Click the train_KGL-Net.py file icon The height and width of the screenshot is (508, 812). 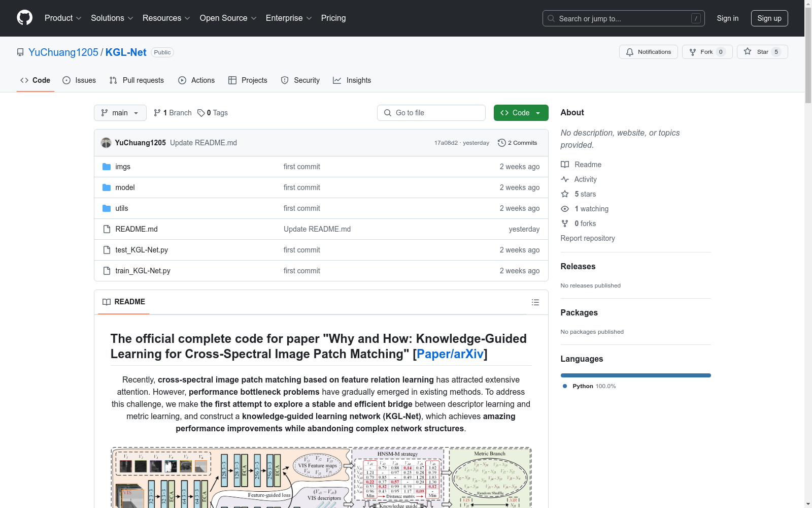pos(107,271)
